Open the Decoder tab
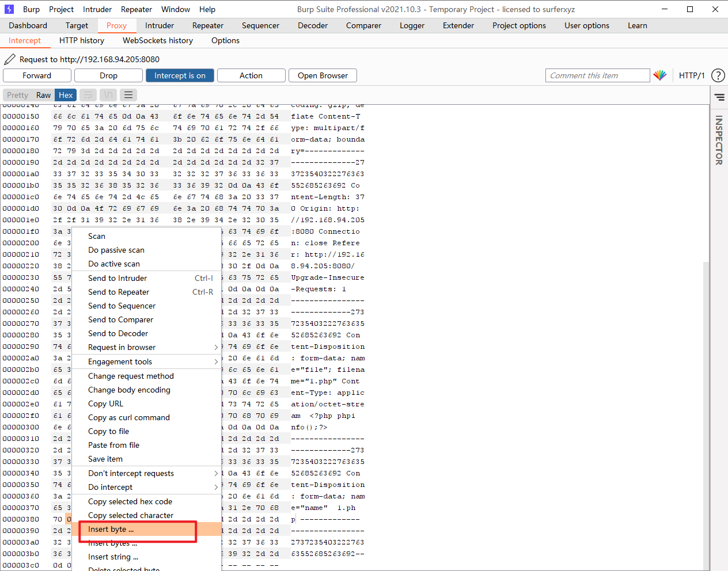728x571 pixels. [313, 25]
